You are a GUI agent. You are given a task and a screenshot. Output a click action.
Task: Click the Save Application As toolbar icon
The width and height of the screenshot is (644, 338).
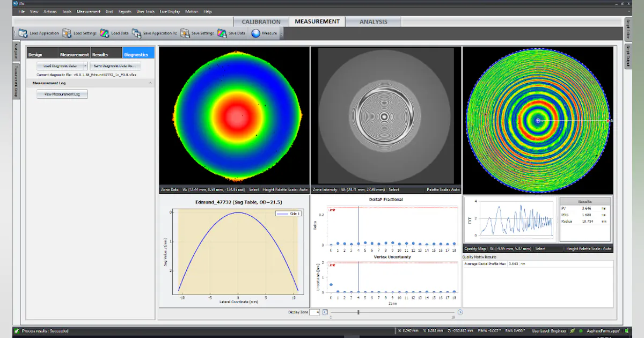pos(137,33)
